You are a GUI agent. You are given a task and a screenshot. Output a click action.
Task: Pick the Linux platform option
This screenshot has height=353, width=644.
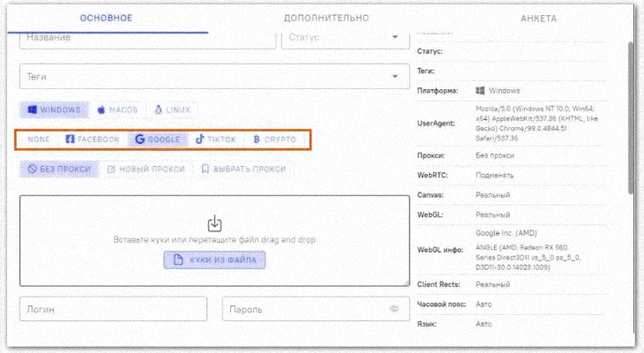pyautogui.click(x=172, y=110)
